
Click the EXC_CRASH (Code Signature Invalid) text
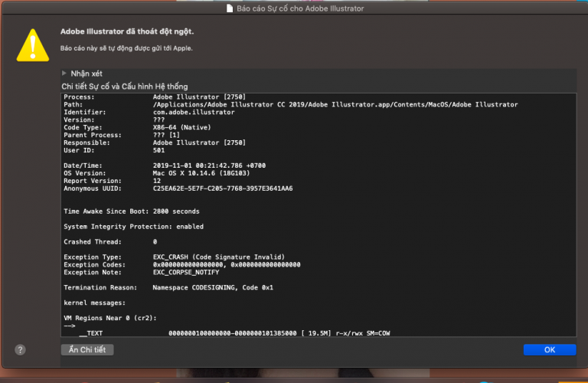pyautogui.click(x=219, y=257)
